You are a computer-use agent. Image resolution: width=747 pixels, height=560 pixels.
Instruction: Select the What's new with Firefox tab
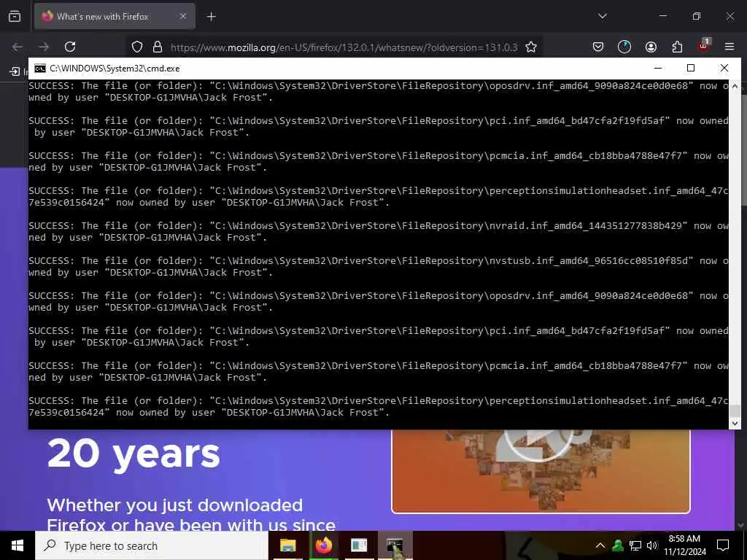pyautogui.click(x=115, y=16)
